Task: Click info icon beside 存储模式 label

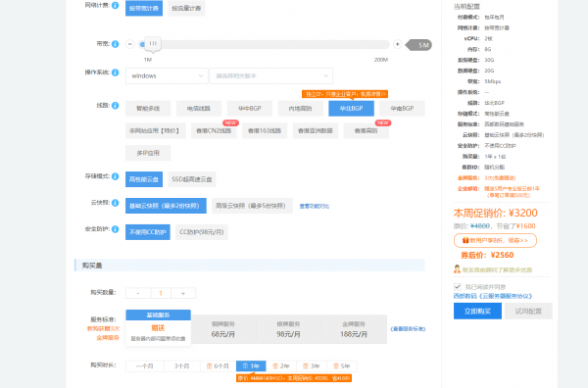Action: pyautogui.click(x=115, y=176)
